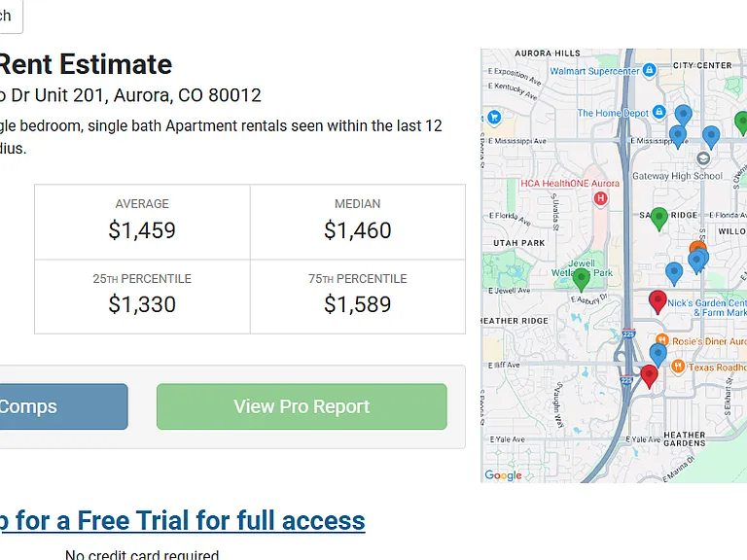Viewport: 747px width, 560px height.
Task: Click the Texas Roadhouse restaurant icon
Action: click(678, 367)
